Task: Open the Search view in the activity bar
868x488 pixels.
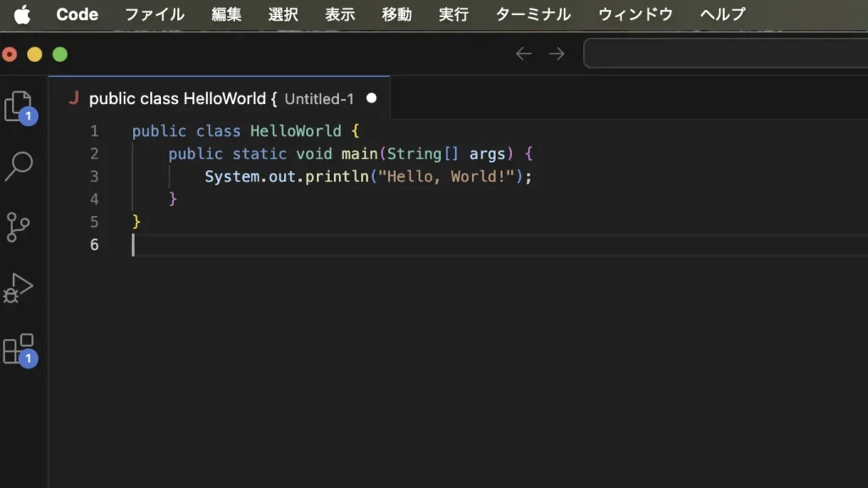Action: [19, 165]
